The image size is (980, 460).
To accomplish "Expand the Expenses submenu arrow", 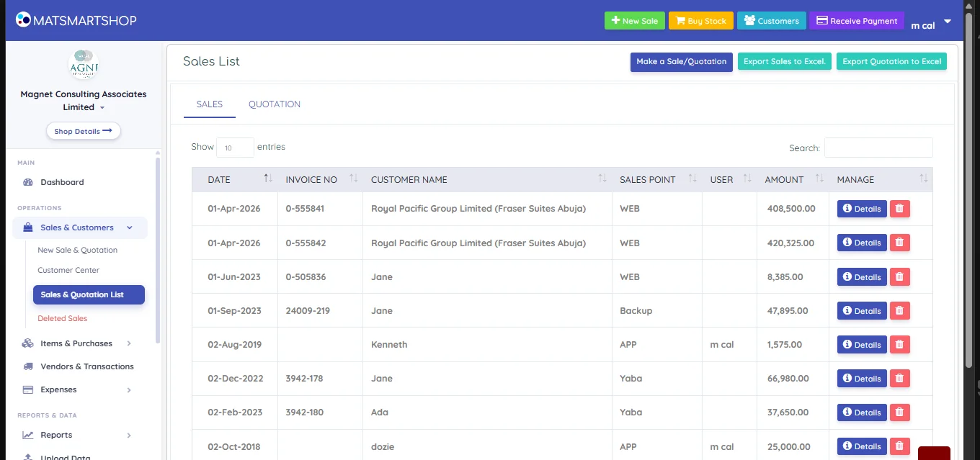I will pos(129,389).
